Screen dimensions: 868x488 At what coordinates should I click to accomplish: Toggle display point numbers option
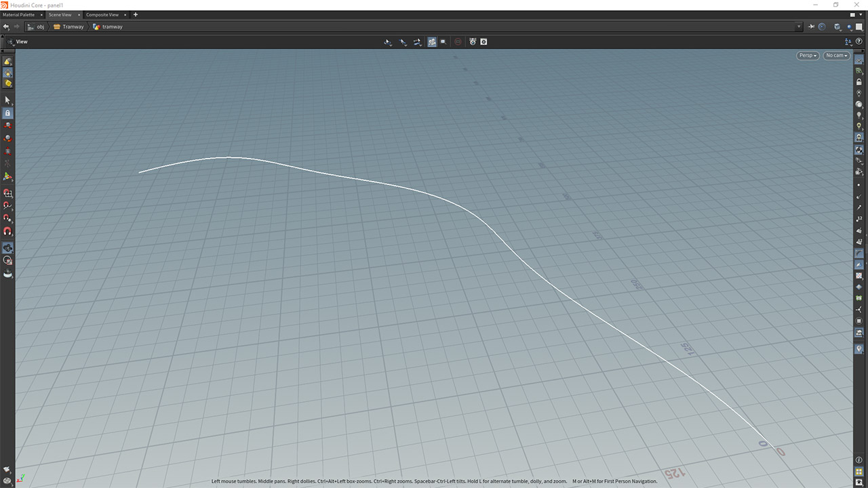point(859,219)
